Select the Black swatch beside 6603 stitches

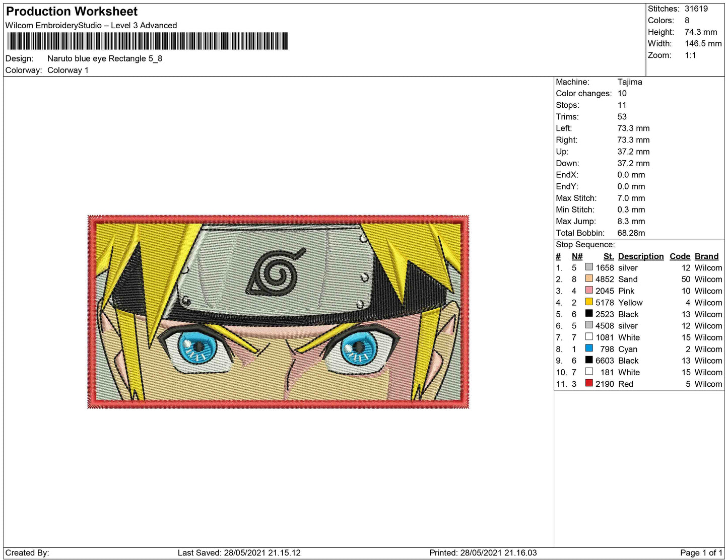589,360
